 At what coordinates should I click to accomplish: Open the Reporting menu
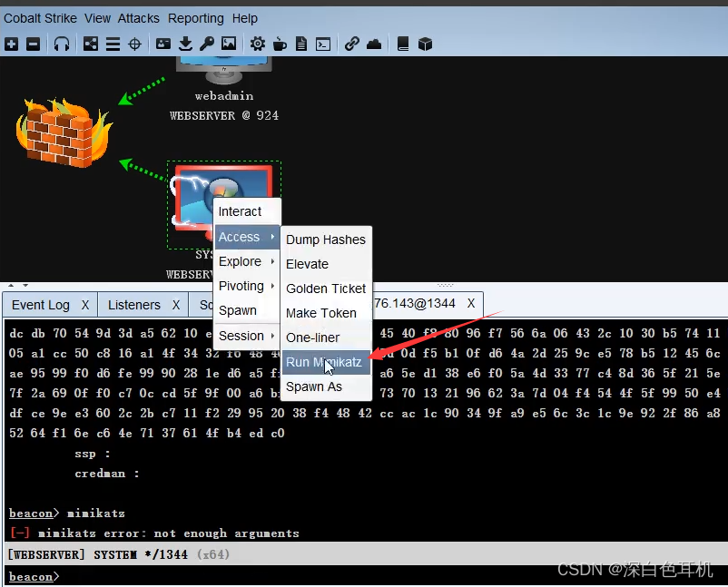(196, 18)
